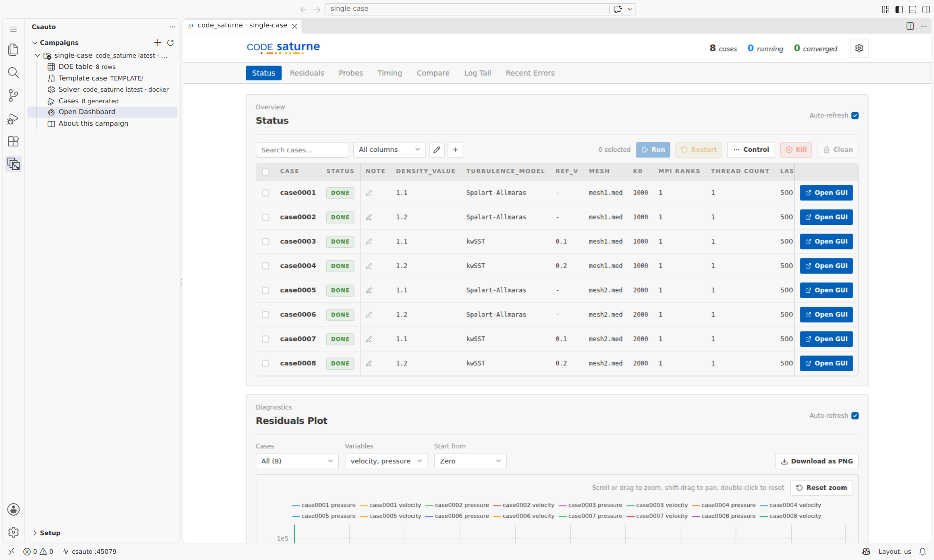Open the Search icon in activity bar
Viewport: 934px width, 560px height.
[x=13, y=73]
